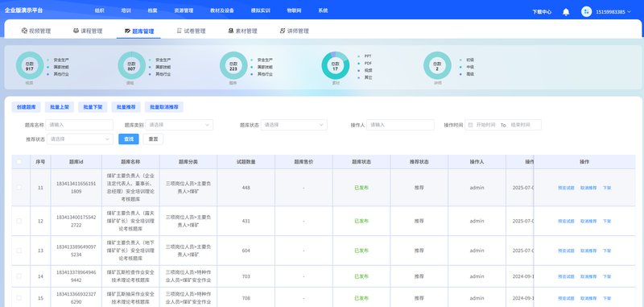Open the 推荐状态 dropdown
Image resolution: width=644 pixels, height=307 pixels.
[80, 139]
